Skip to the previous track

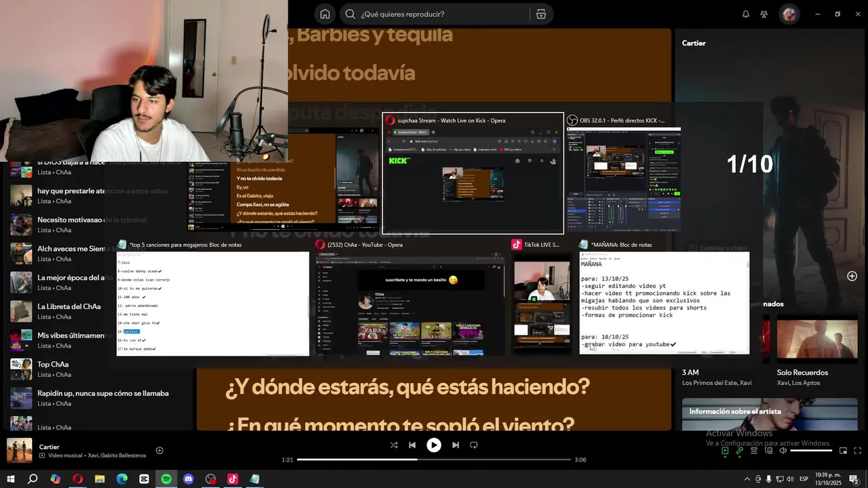412,445
